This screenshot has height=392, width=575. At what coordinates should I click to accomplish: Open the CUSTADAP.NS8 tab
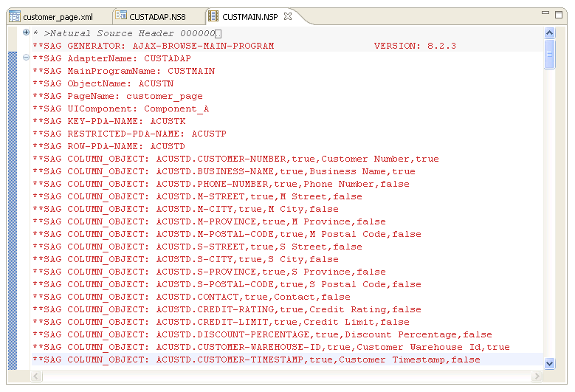coord(157,16)
